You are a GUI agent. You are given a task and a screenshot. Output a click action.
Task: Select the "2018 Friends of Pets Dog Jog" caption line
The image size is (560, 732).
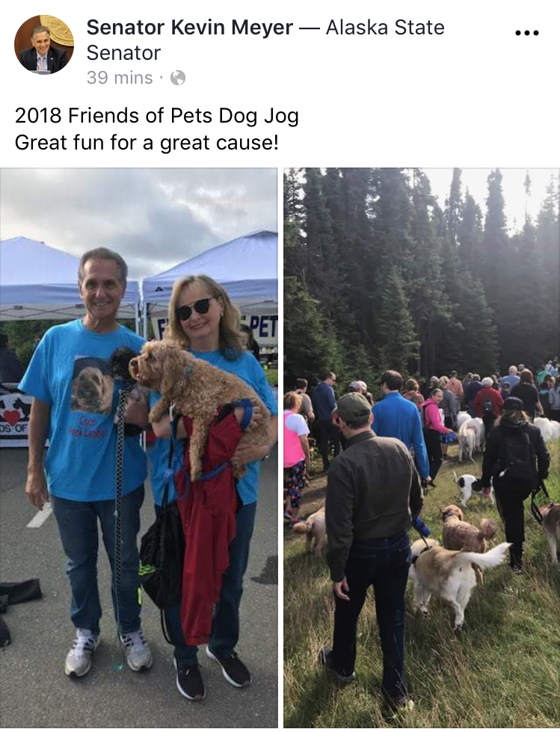point(157,116)
